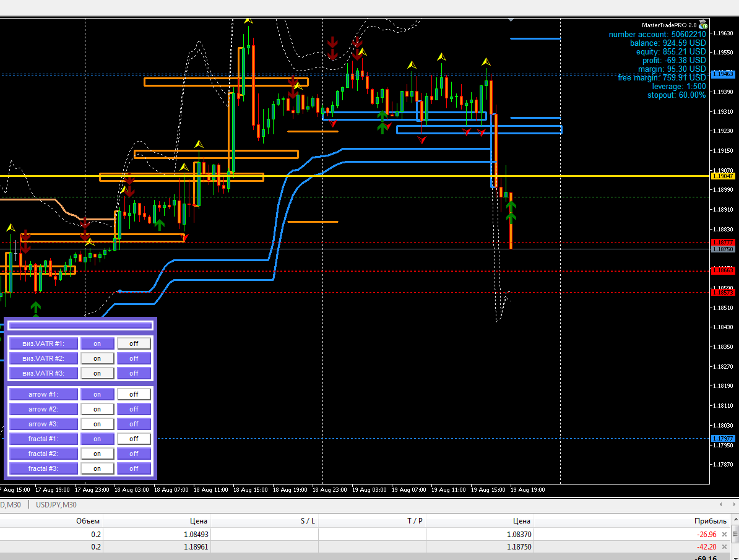Turn off виз.VATR #3

pyautogui.click(x=134, y=373)
